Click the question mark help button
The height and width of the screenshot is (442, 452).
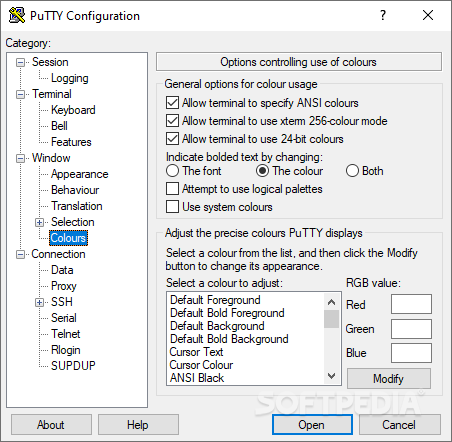383,15
